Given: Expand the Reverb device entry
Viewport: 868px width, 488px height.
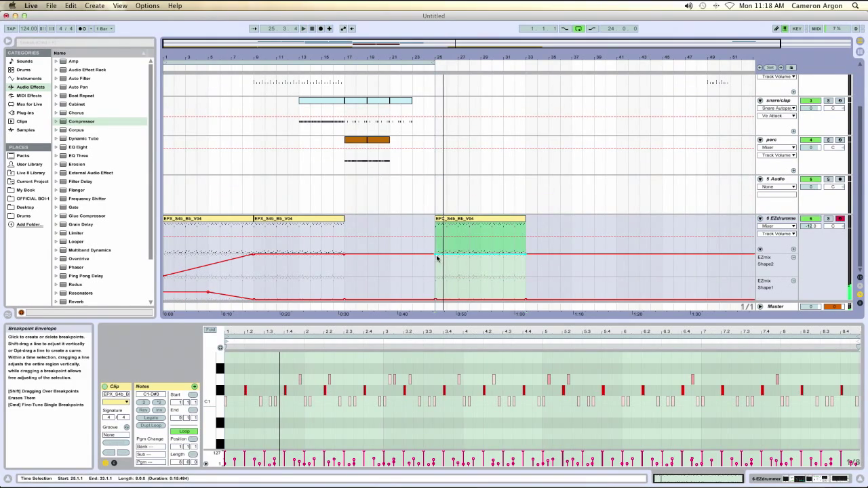Looking at the screenshot, I should coord(56,302).
